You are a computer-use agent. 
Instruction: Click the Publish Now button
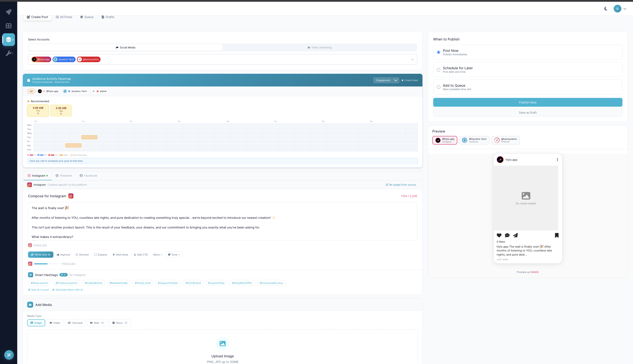point(527,102)
